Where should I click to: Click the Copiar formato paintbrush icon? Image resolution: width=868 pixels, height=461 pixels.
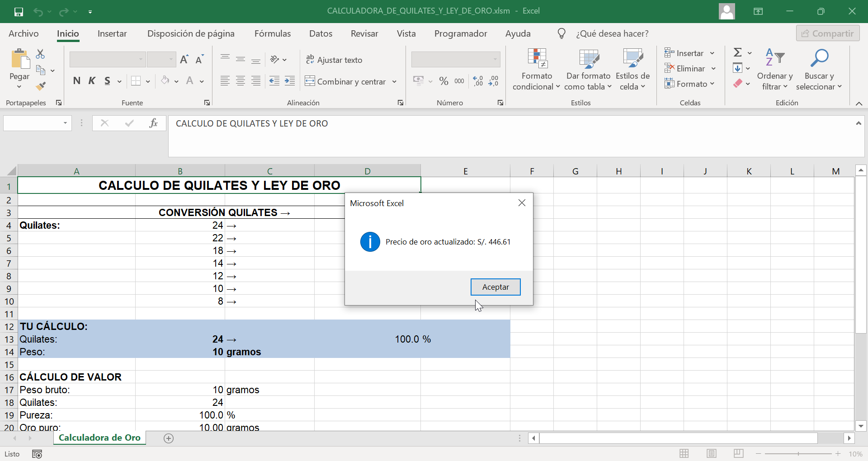pyautogui.click(x=40, y=86)
